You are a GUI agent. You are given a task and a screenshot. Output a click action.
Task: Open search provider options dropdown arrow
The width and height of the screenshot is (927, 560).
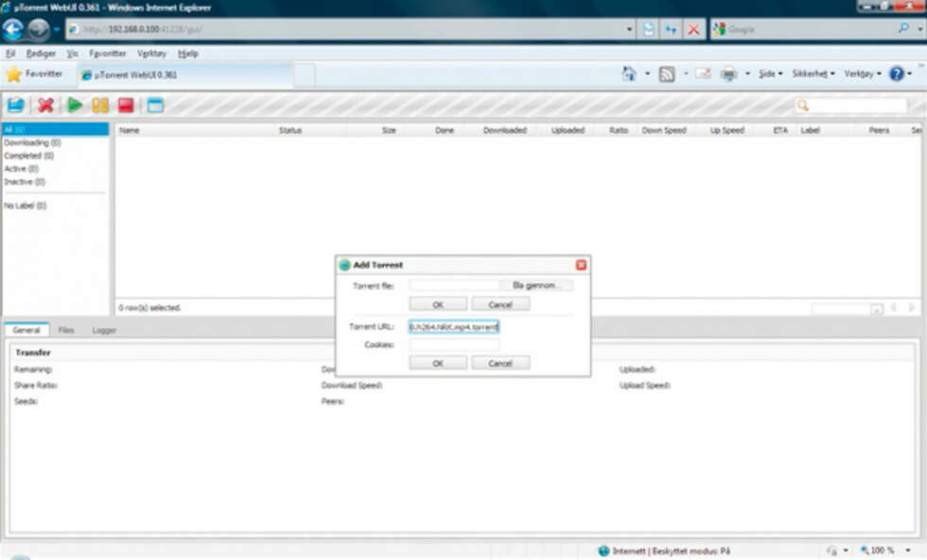(x=919, y=29)
